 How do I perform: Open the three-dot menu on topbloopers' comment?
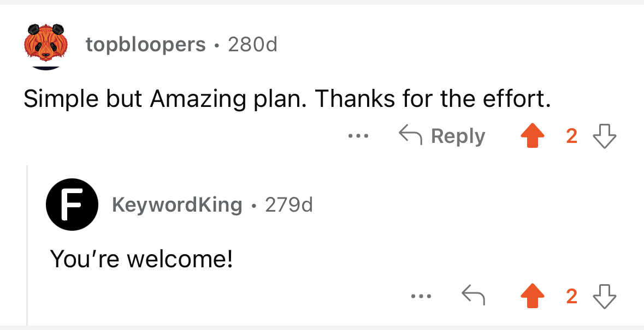pos(358,136)
